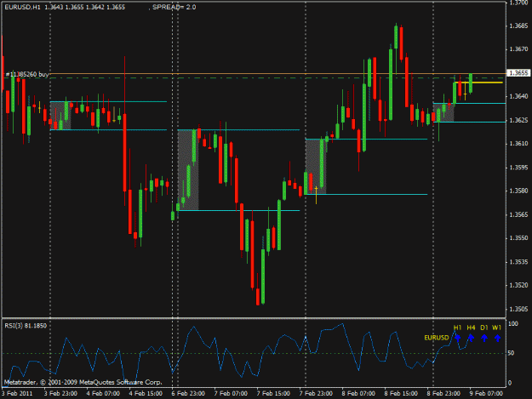
Task: Click the 6 Feb 23:00 time label
Action: coord(188,394)
